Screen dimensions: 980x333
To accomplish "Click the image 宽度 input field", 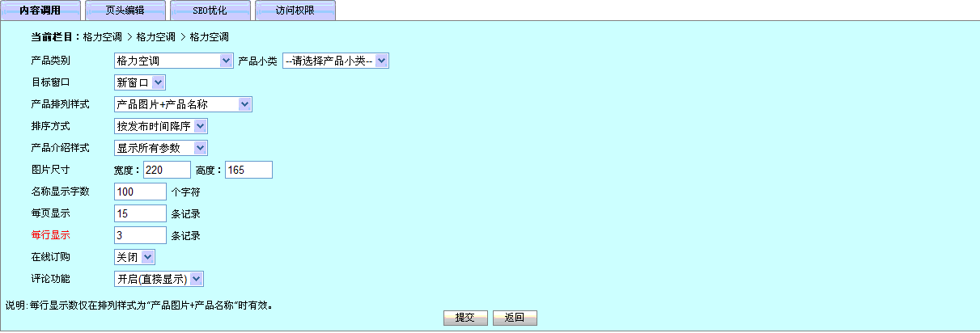I will 166,170.
